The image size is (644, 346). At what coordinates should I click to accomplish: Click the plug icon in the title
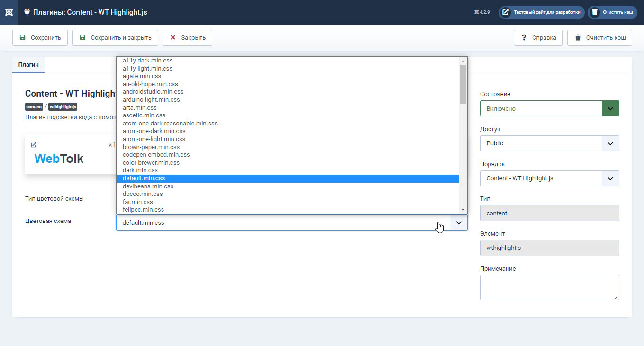27,12
